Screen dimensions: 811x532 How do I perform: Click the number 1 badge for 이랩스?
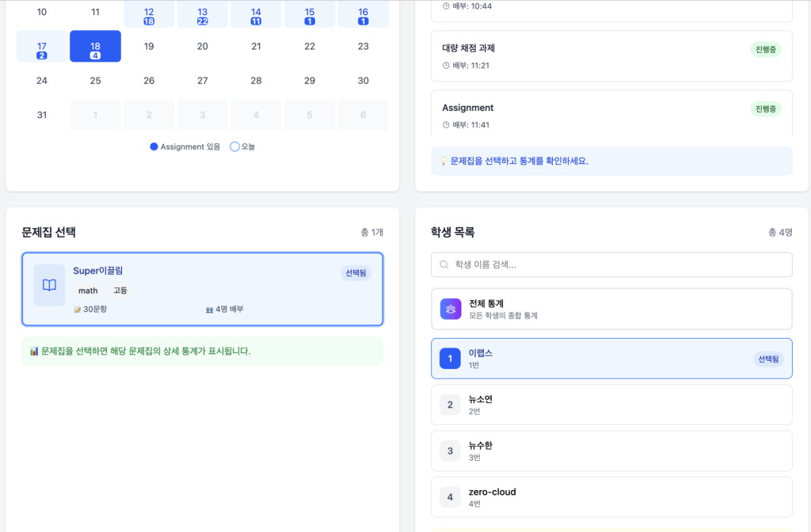[450, 359]
